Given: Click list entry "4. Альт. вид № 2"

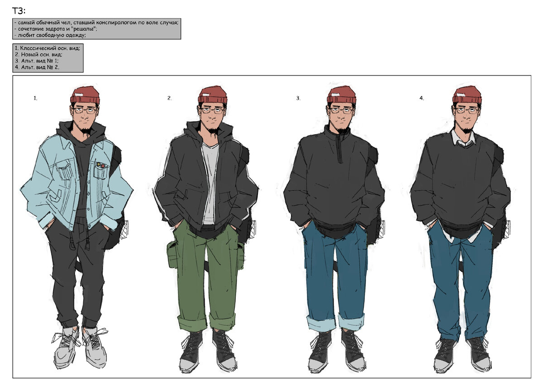Looking at the screenshot, I should point(37,67).
